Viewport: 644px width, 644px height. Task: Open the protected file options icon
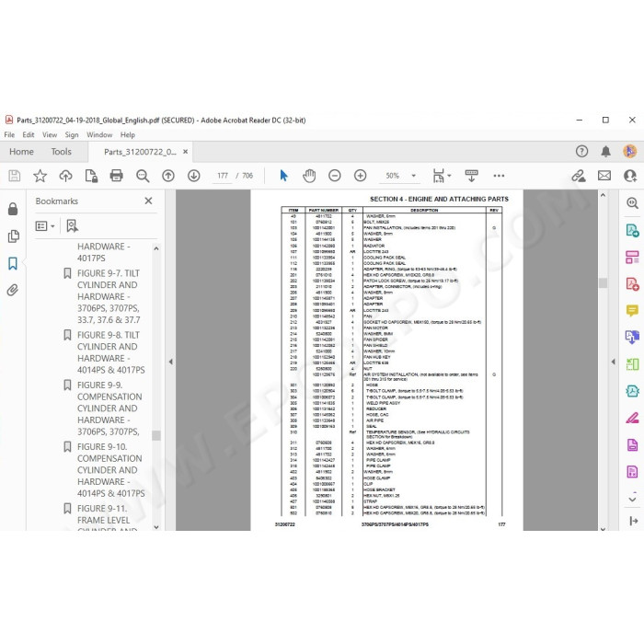tap(91, 176)
